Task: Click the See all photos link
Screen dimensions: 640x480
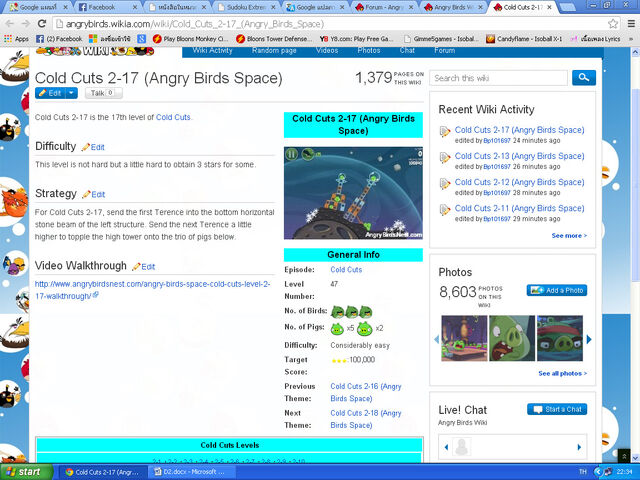Action: (x=562, y=373)
